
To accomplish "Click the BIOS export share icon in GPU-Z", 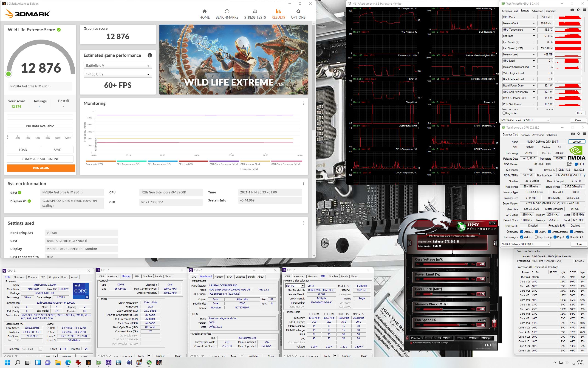I will (569, 164).
